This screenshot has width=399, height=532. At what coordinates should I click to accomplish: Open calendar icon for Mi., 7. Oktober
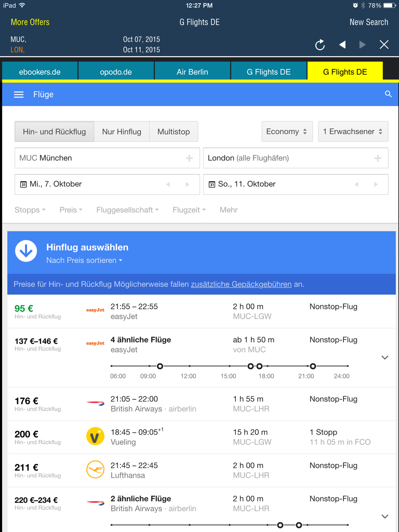(x=24, y=184)
